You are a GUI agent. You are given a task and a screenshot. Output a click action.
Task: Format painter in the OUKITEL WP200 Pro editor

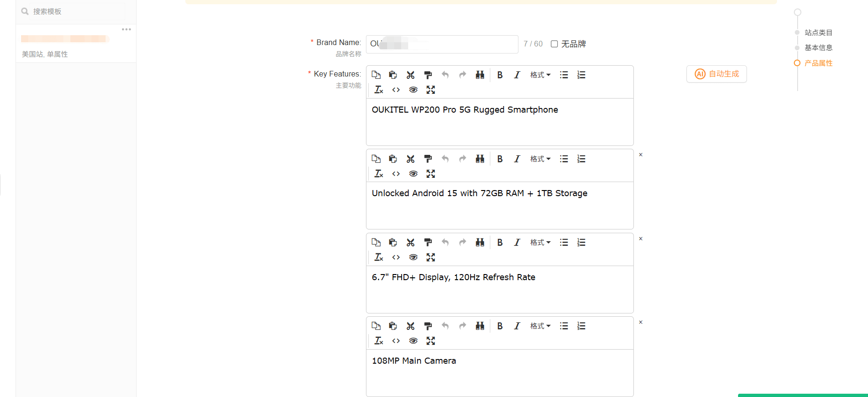point(428,75)
